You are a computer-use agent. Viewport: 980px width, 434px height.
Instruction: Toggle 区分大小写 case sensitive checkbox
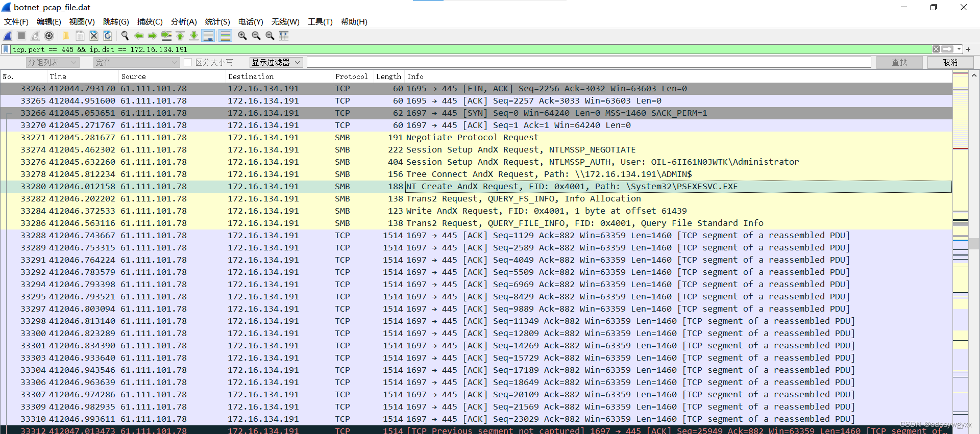pos(187,62)
